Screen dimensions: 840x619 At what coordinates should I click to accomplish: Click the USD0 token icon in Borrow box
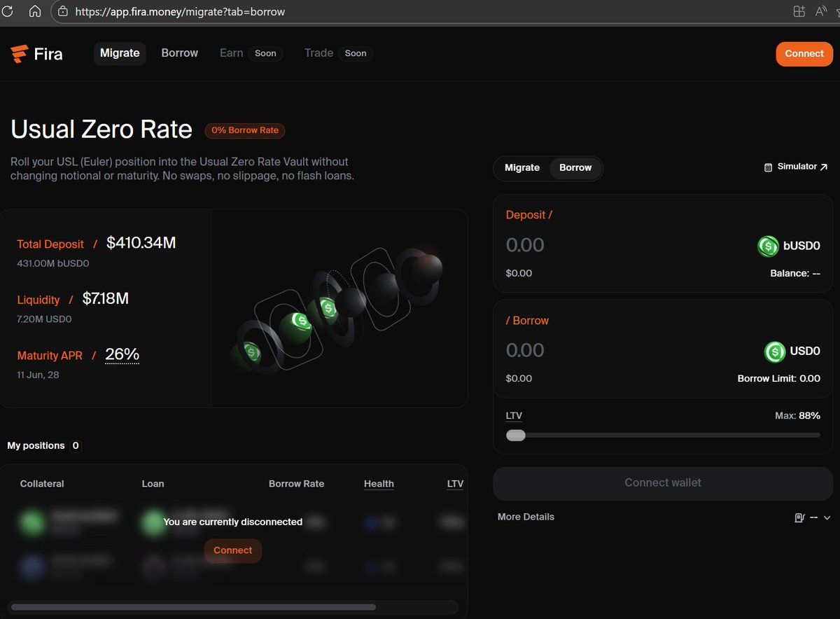click(x=775, y=352)
